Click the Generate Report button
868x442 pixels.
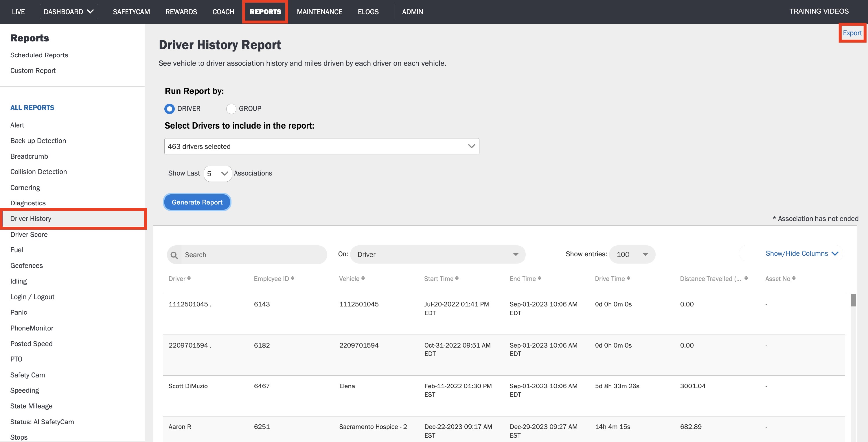[x=197, y=202]
